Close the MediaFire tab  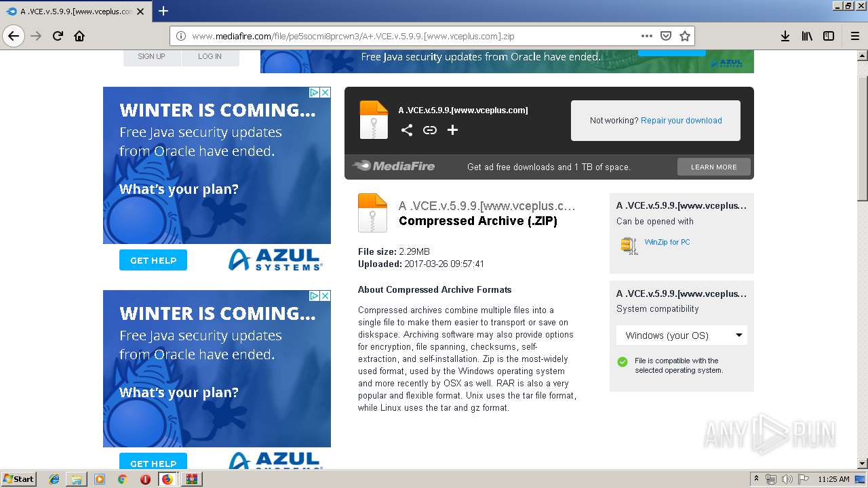click(x=140, y=12)
